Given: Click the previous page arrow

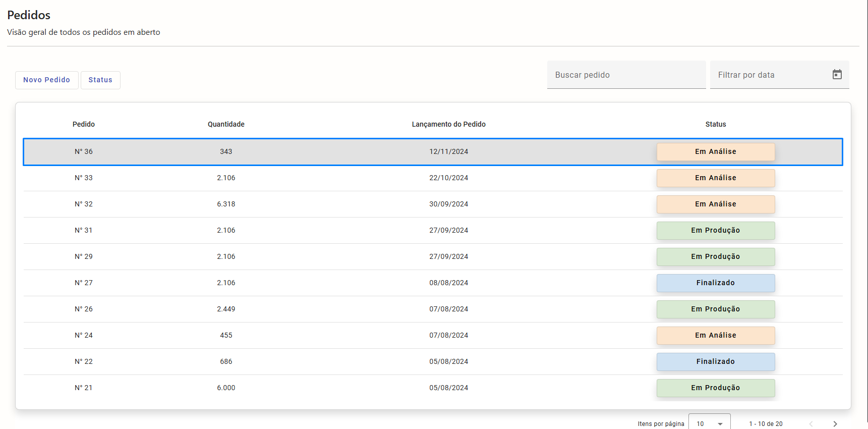Looking at the screenshot, I should pos(811,424).
